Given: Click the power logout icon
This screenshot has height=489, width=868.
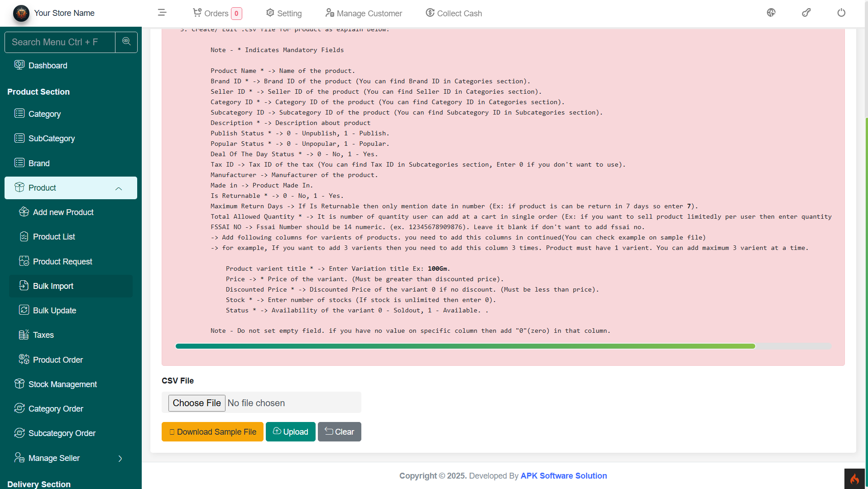Looking at the screenshot, I should tap(841, 13).
